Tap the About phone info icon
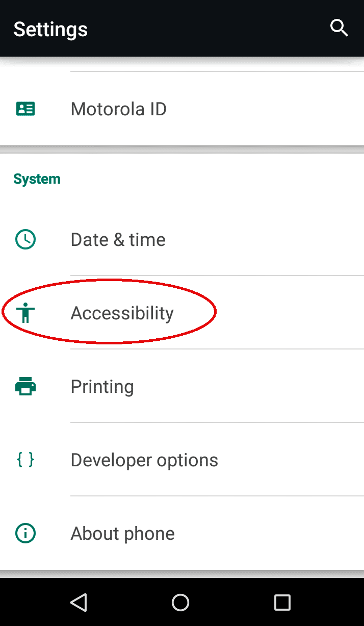Screen dimensions: 364x626 [25, 534]
